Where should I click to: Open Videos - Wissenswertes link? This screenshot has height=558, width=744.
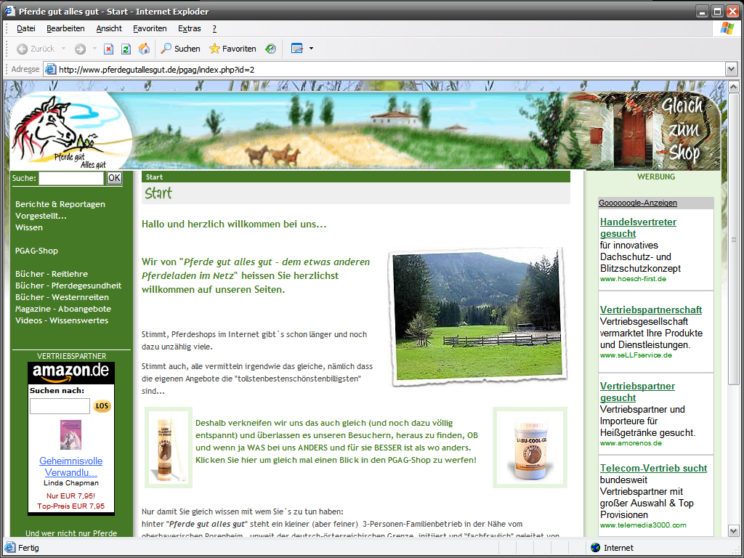click(x=62, y=320)
